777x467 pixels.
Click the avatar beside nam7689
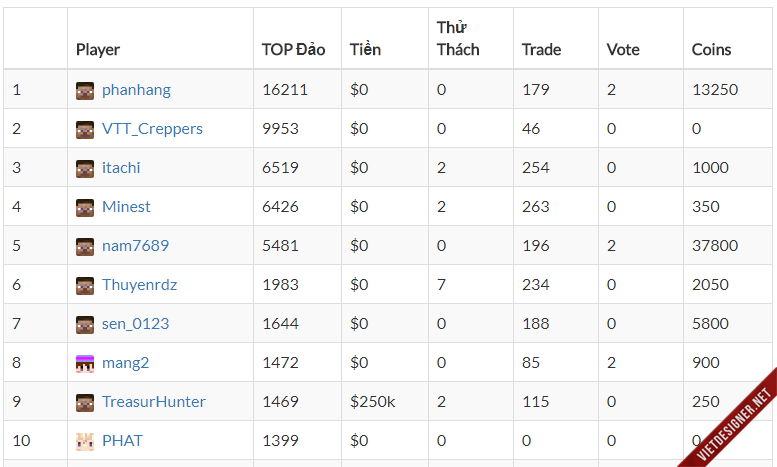click(x=85, y=246)
